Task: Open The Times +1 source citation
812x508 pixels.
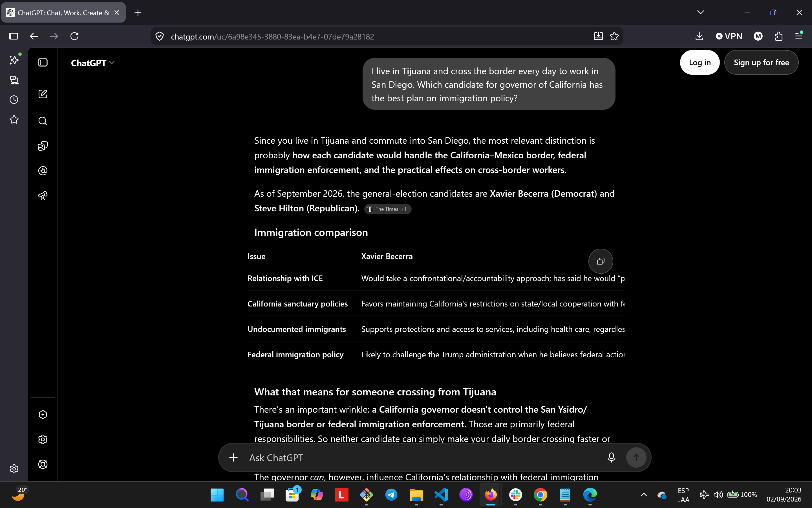Action: click(388, 209)
